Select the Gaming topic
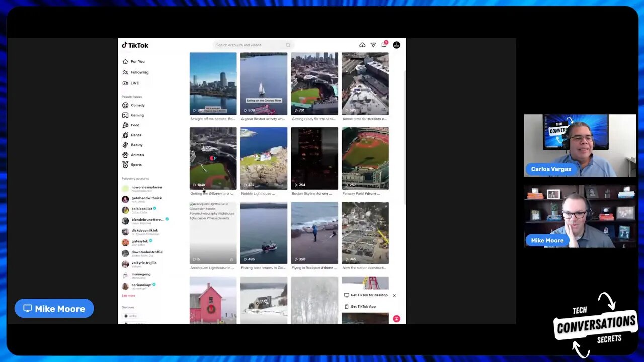Viewport: 644px width, 362px height. coord(133,115)
